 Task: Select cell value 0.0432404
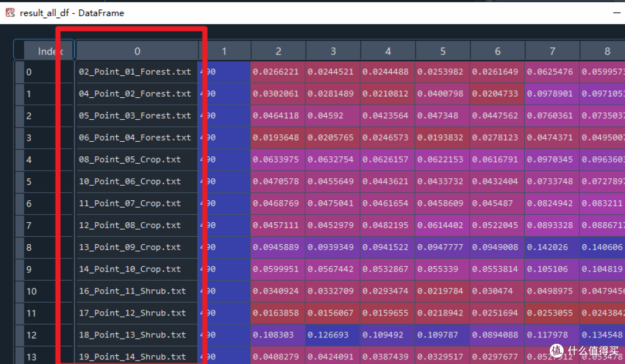pos(498,182)
